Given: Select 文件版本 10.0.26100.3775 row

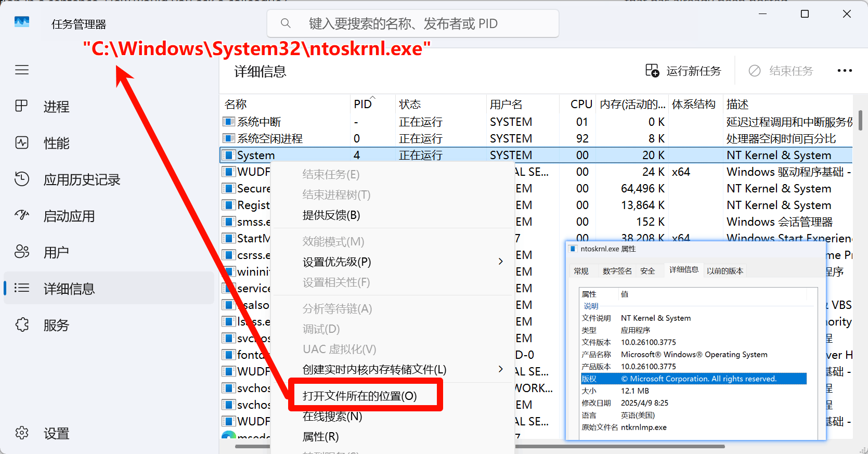Looking at the screenshot, I should pos(693,342).
